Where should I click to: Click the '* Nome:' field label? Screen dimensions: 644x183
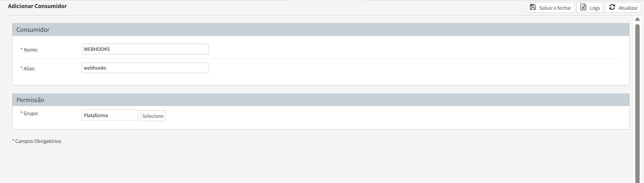pos(30,50)
